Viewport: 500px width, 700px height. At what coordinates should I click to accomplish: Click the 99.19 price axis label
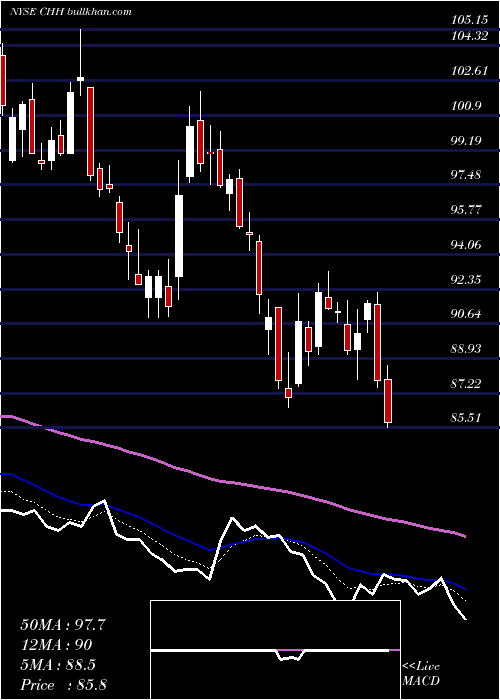pyautogui.click(x=467, y=141)
